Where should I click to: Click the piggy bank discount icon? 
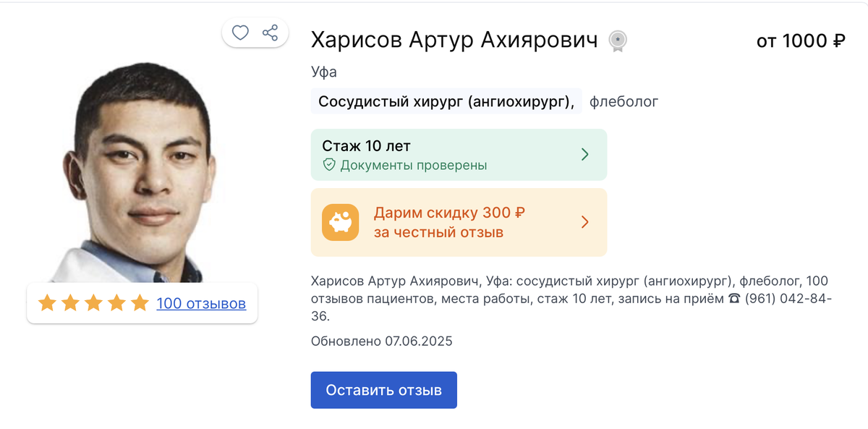click(340, 221)
